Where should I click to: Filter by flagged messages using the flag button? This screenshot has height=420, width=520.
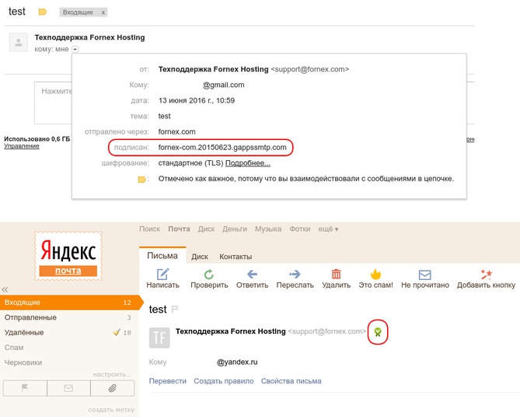(x=25, y=388)
